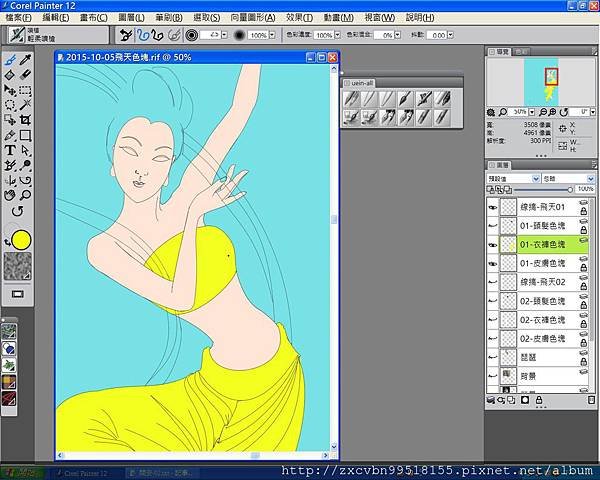
Task: Click zoom in icon in Navigator panel
Action: (x=552, y=112)
